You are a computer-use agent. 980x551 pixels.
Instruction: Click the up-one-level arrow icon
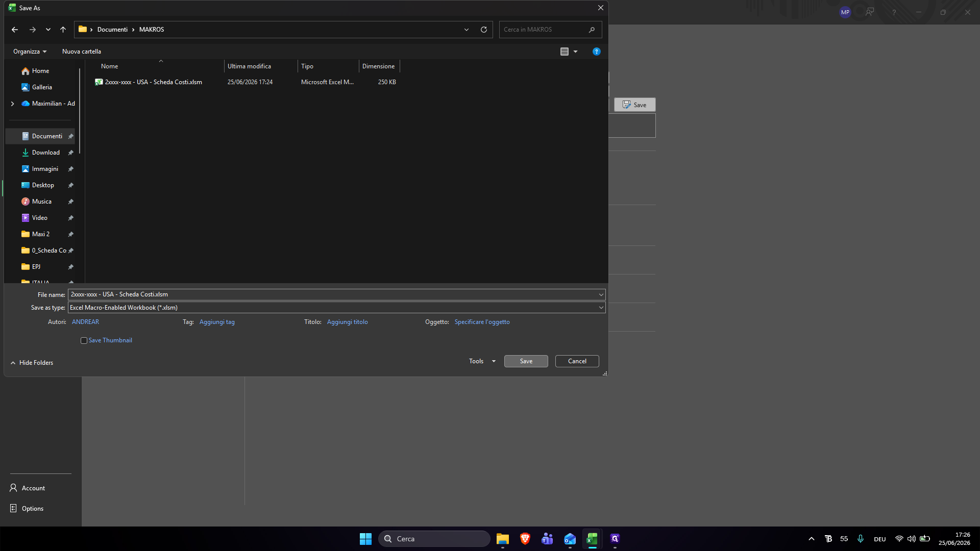(63, 30)
